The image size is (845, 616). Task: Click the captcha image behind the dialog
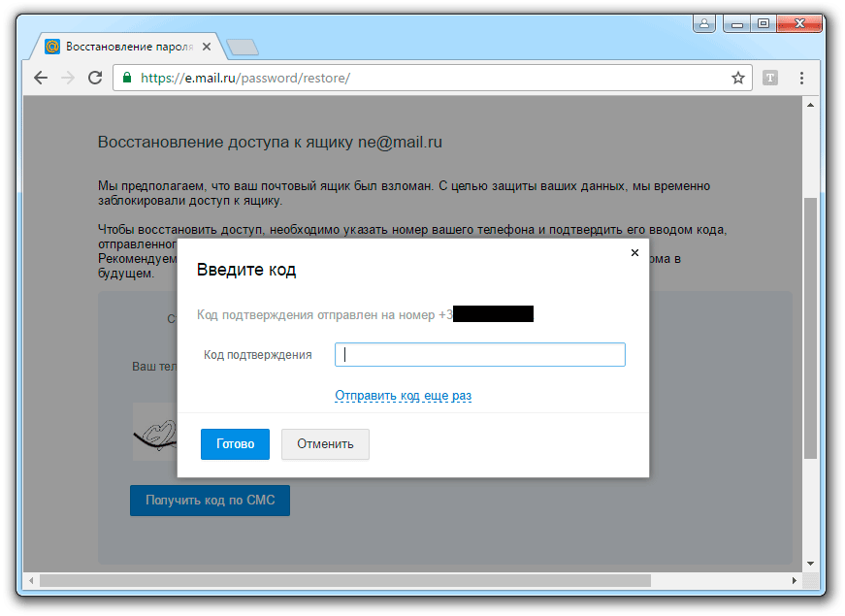click(x=154, y=432)
